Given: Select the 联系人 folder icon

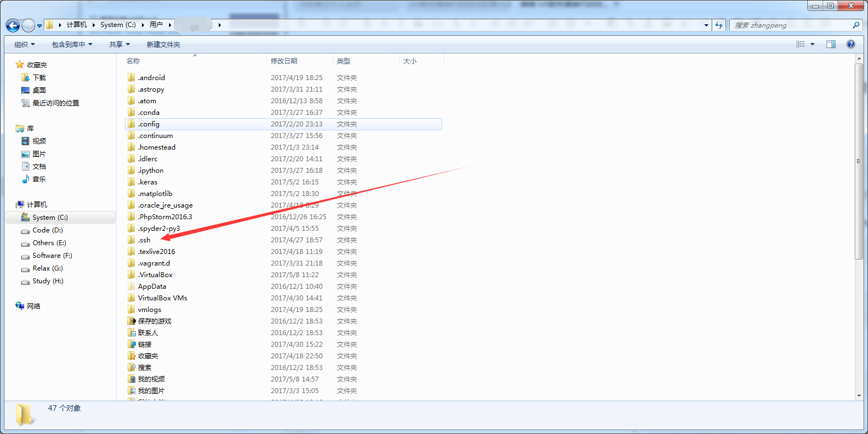Looking at the screenshot, I should point(131,332).
